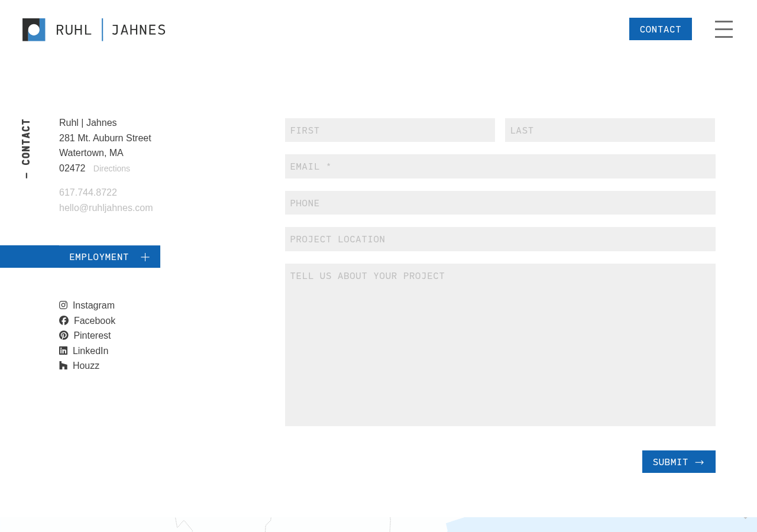757x532 pixels.
Task: Call the 617.744.8722 phone link
Action: click(88, 193)
